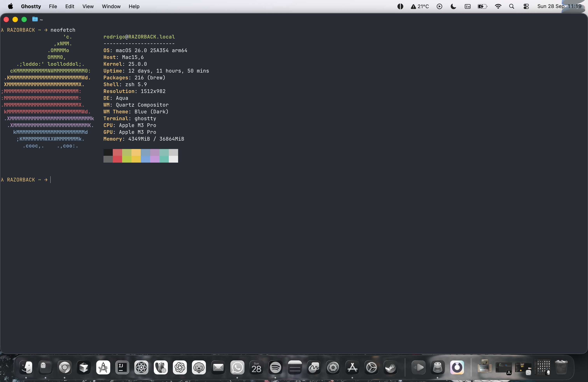Open the Ghostty application menu
The height and width of the screenshot is (382, 588).
tap(31, 6)
